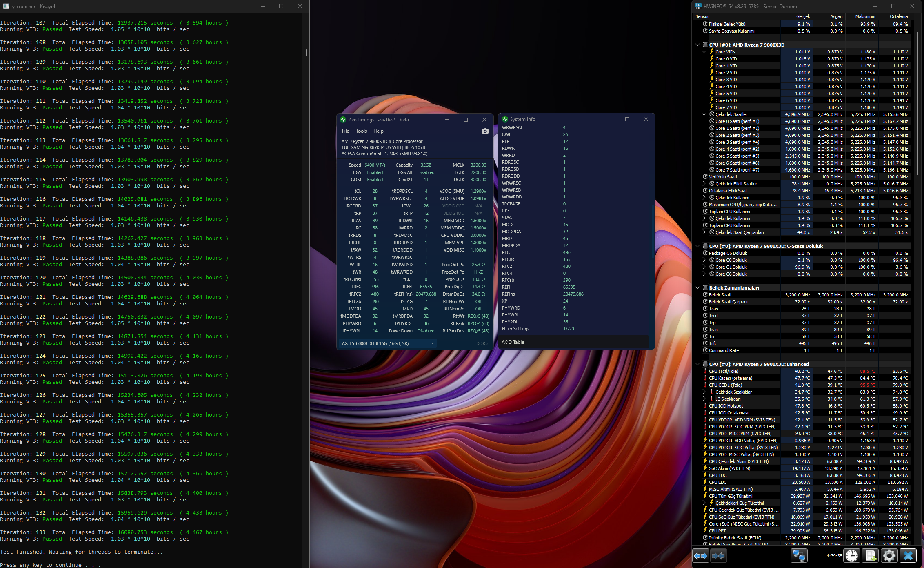
Task: Start logging with the sheet-plus icon
Action: (x=870, y=556)
